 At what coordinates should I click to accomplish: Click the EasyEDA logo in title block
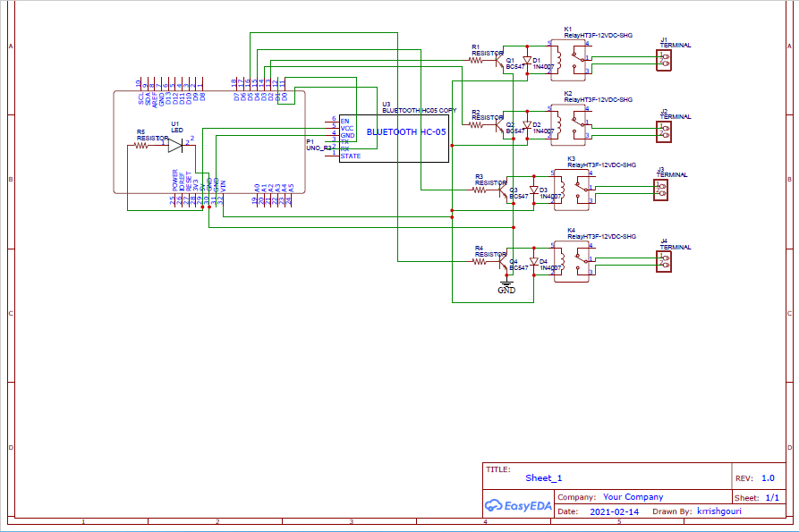[x=517, y=504]
